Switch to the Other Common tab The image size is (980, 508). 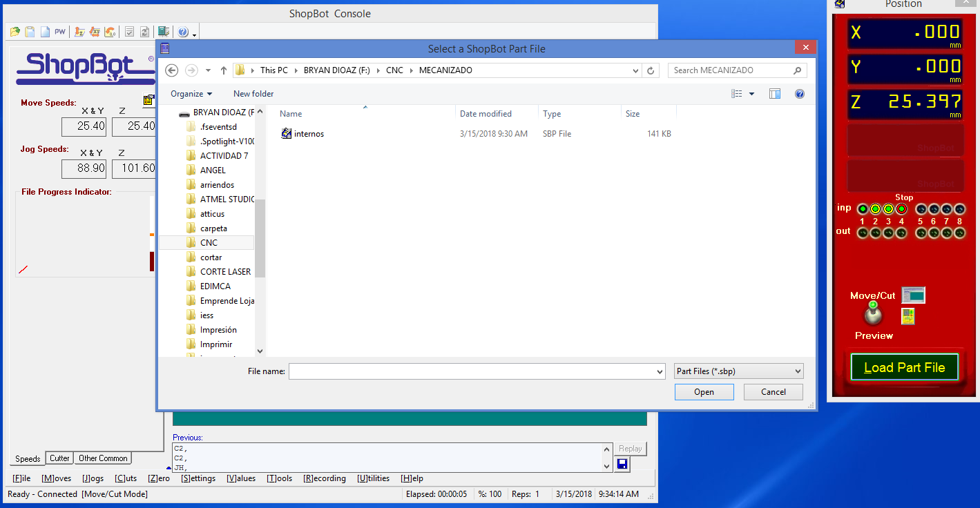tap(103, 458)
